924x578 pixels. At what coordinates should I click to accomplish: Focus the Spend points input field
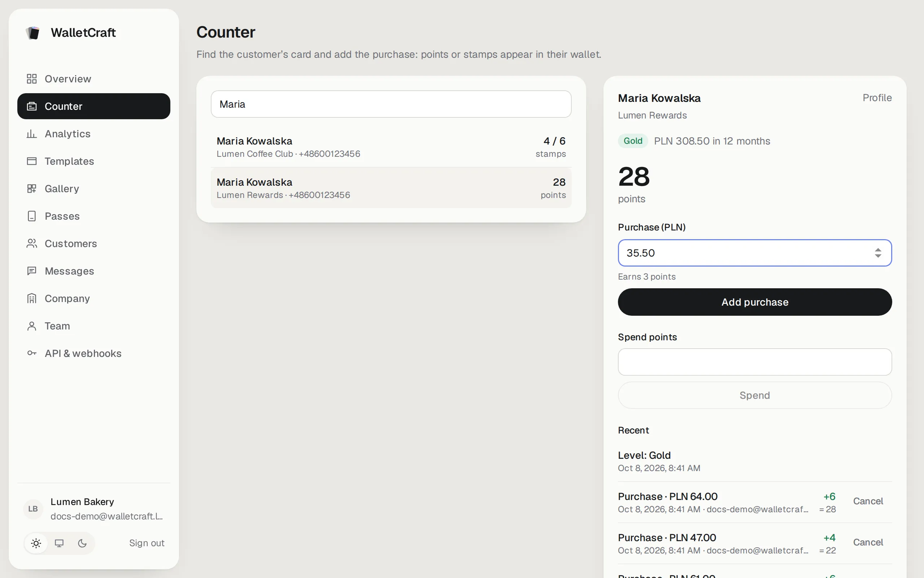[755, 362]
